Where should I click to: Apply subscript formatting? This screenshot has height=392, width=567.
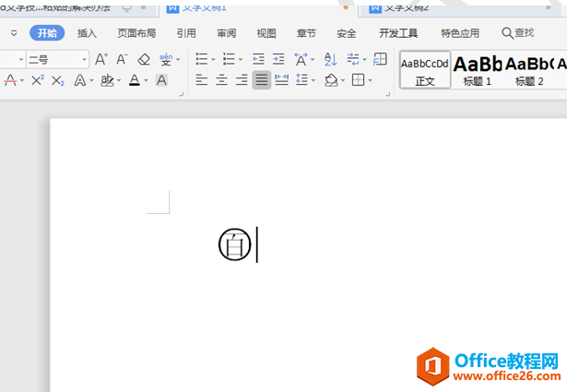tap(57, 80)
